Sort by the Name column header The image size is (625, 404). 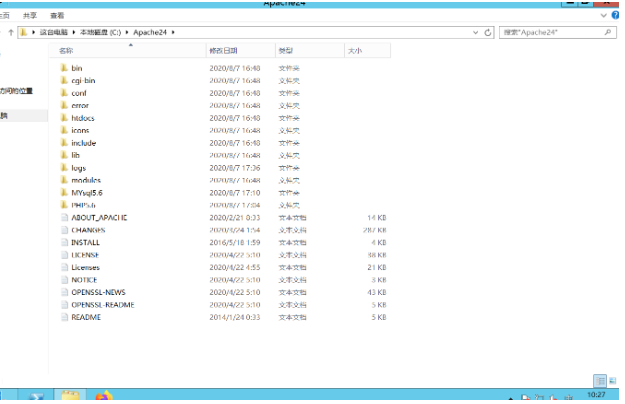coord(128,51)
